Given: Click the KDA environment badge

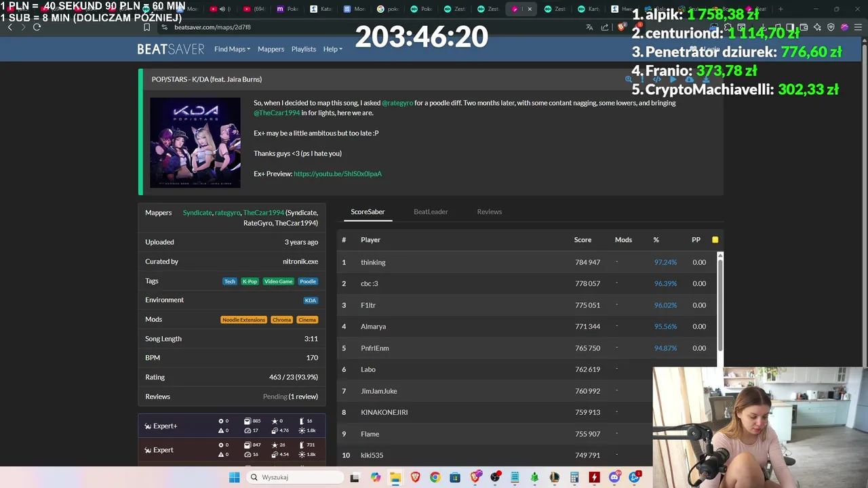Looking at the screenshot, I should tap(311, 300).
